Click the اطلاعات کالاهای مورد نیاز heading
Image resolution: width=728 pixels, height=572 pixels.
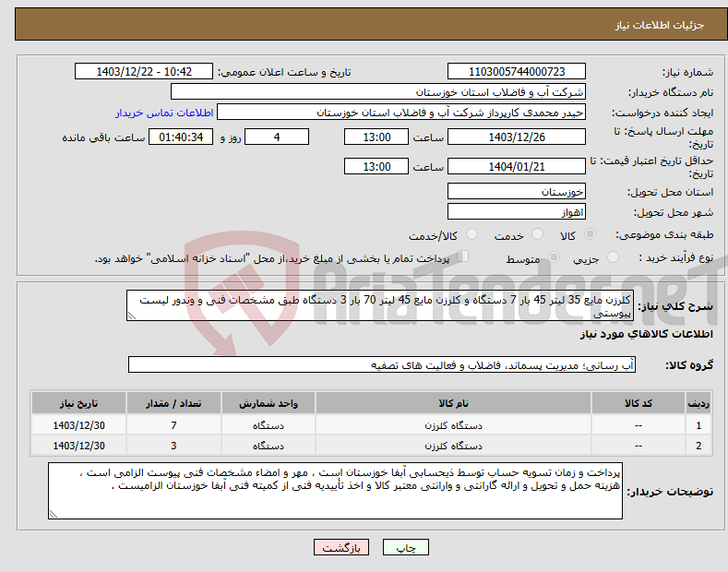click(x=646, y=334)
